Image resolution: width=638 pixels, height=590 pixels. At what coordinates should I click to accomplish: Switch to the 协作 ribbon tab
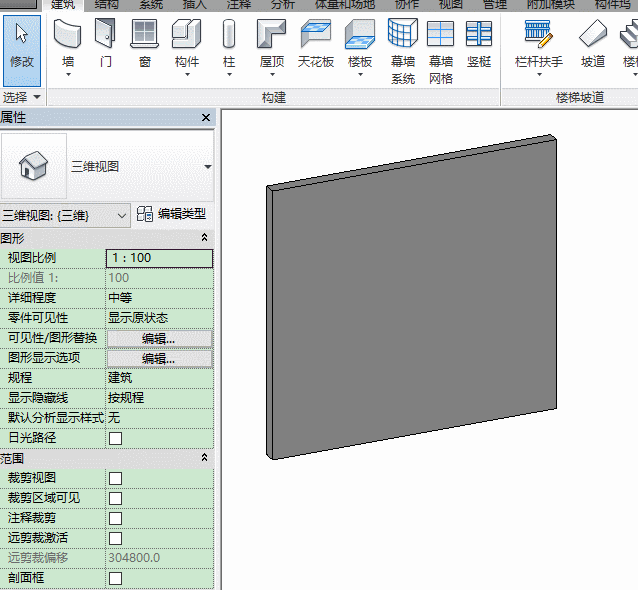(407, 5)
